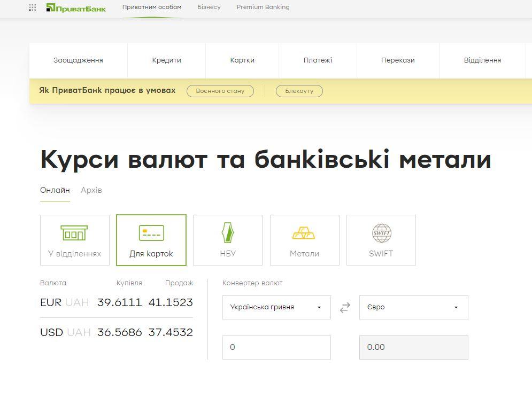Select the branch building icon У відділеннях
This screenshot has width=532, height=398.
[75, 240]
